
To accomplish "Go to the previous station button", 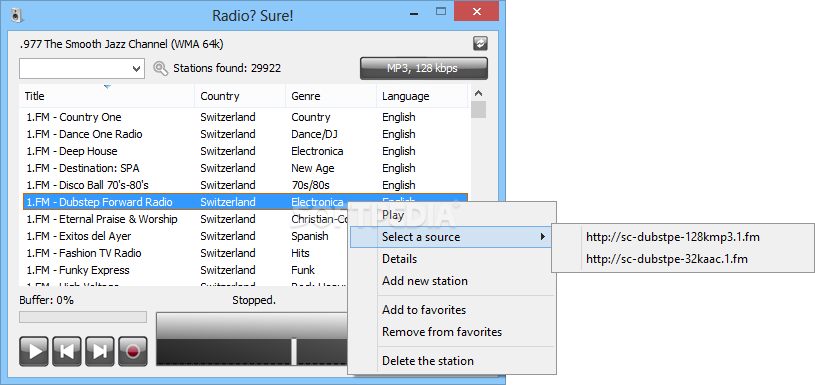I will [67, 351].
